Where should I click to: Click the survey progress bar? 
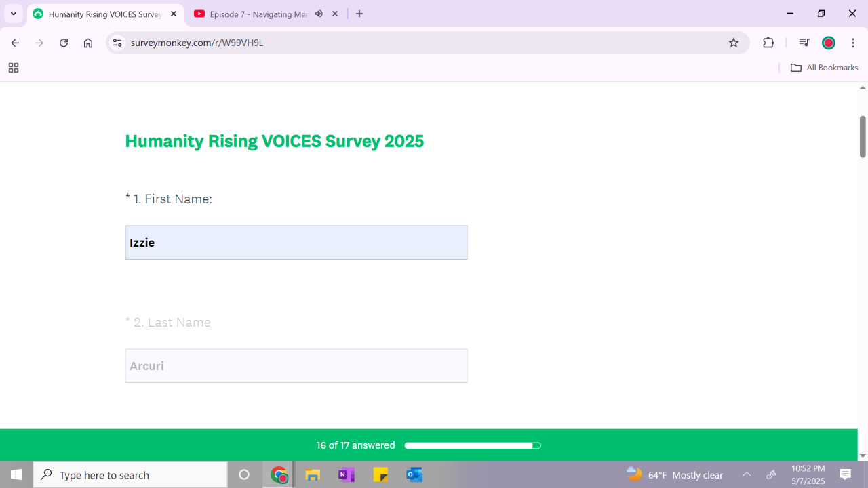click(x=473, y=445)
